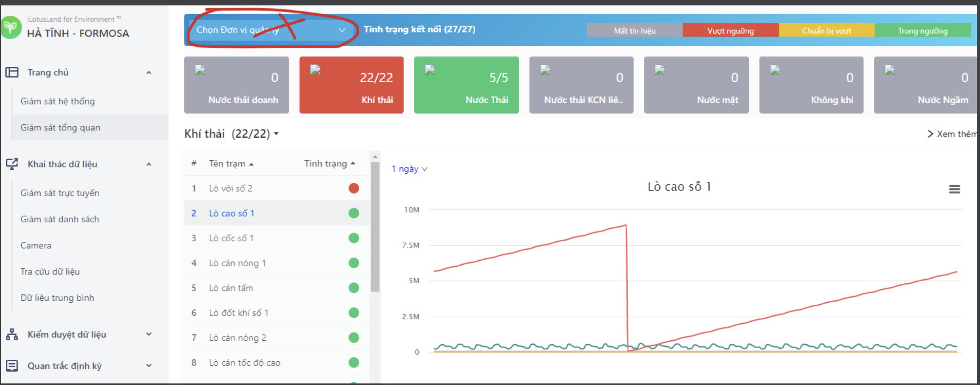Click green status dot of Lò cán nóng 2
Screen dimensions: 980x385
coord(353,338)
